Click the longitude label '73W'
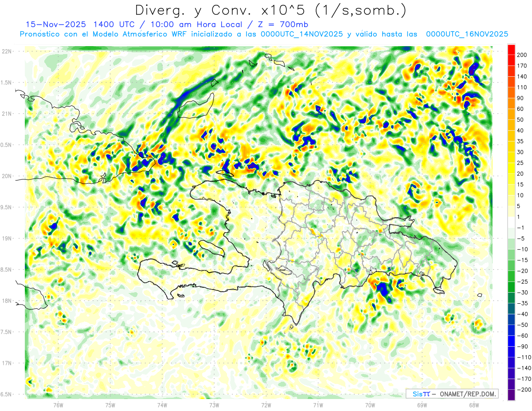The width and height of the screenshot is (532, 411). point(214,405)
